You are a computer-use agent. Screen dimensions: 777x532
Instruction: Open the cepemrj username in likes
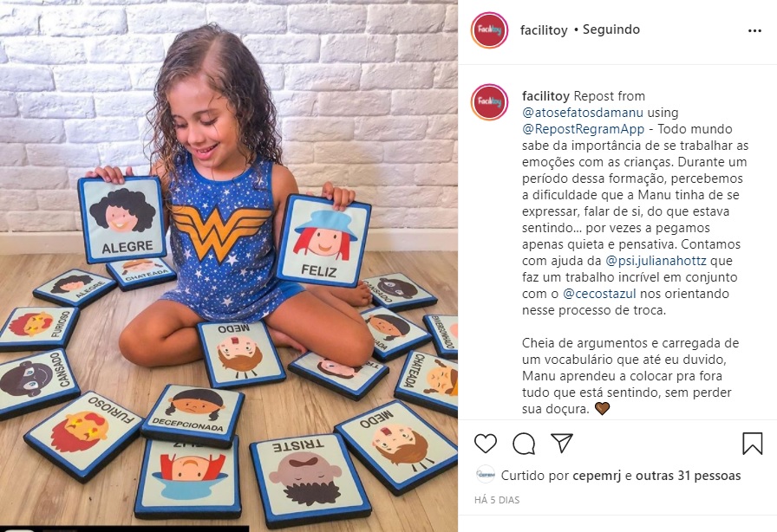(x=597, y=476)
